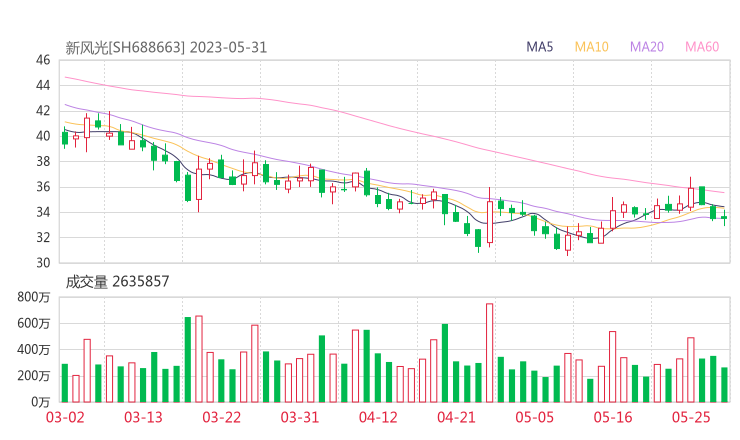Click the 05-16 date axis label
Viewport: 740px width, 440px height.
pyautogui.click(x=613, y=417)
